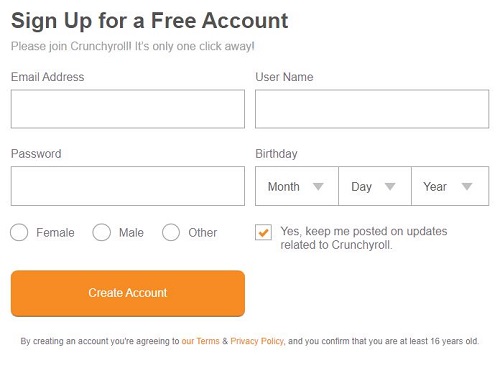
Task: Expand the Day birthday dropdown
Action: 375,186
